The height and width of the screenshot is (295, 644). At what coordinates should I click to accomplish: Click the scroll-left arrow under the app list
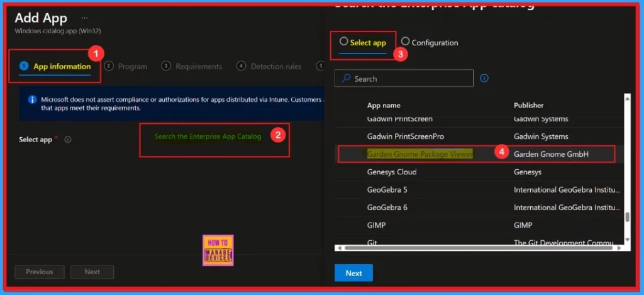(338, 248)
